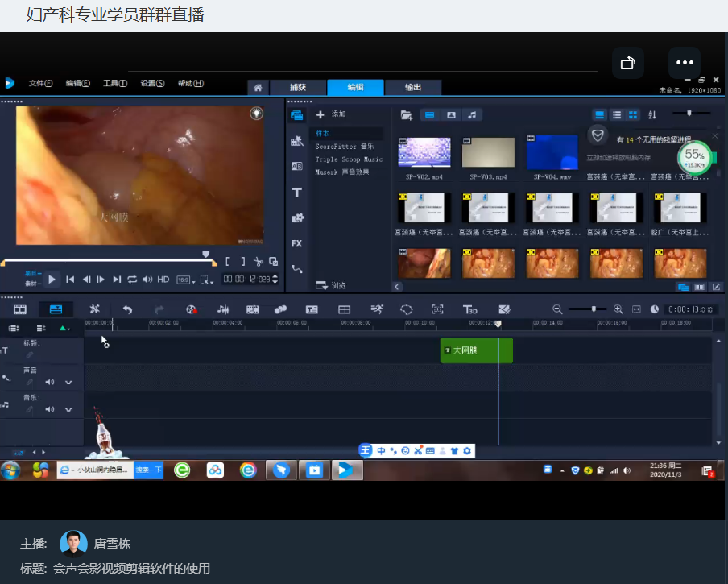Switch library to list view

tap(617, 114)
